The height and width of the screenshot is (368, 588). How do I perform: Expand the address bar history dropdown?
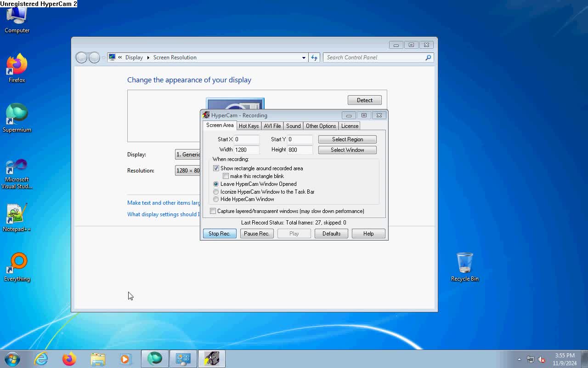pyautogui.click(x=304, y=57)
